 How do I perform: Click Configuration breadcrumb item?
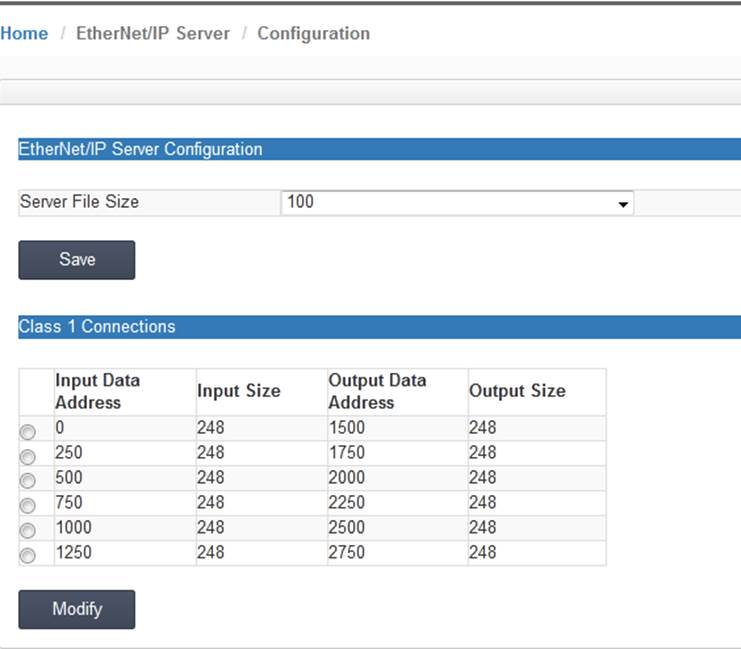point(313,34)
